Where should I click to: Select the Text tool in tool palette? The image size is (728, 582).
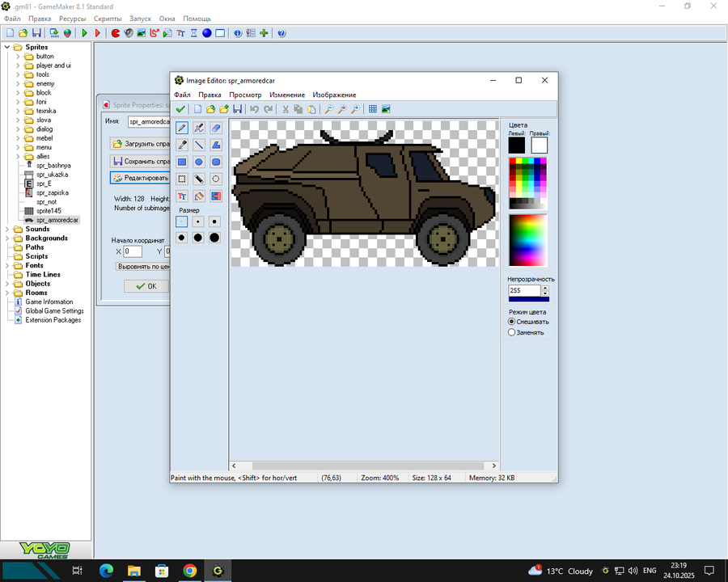tap(182, 196)
